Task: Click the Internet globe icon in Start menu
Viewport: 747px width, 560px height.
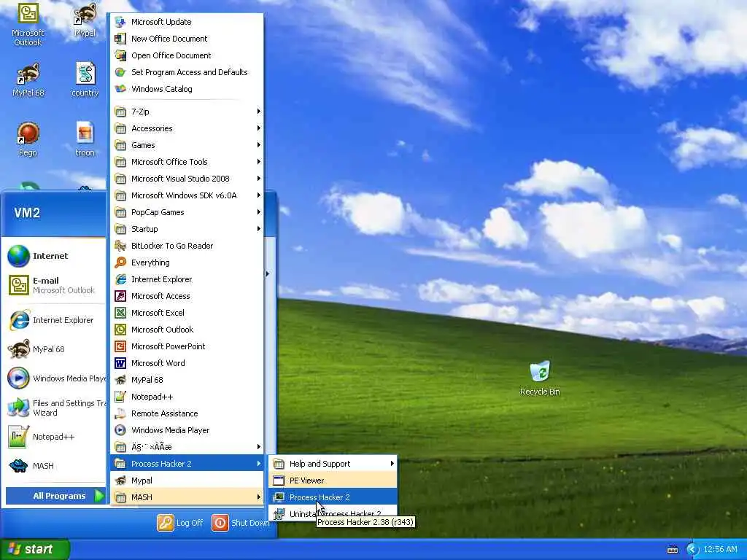Action: coord(18,256)
